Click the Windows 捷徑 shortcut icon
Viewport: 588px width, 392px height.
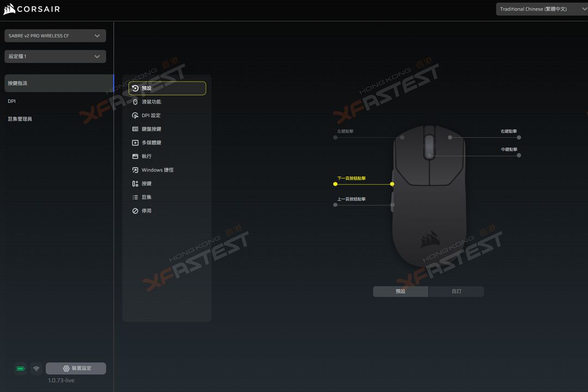(x=136, y=170)
